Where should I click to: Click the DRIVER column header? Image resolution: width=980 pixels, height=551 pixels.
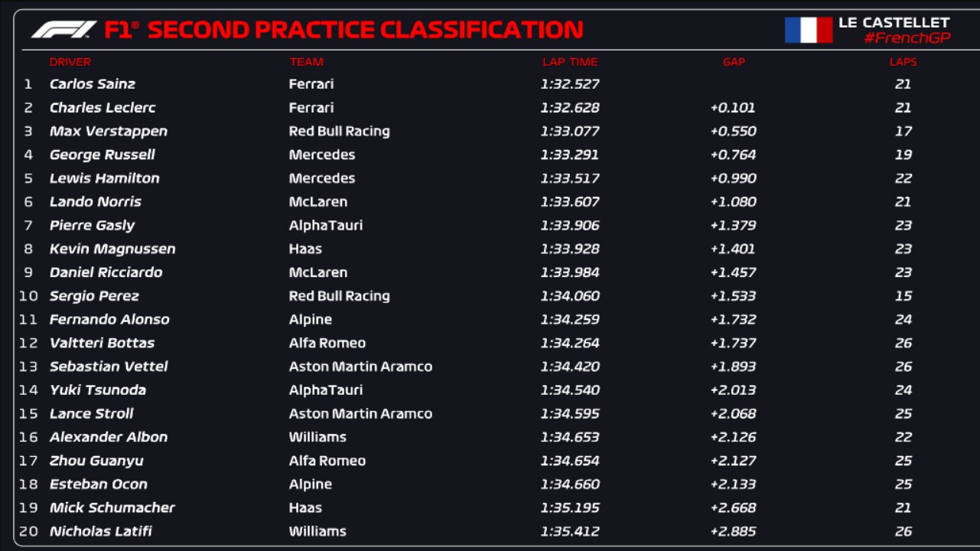pos(70,62)
